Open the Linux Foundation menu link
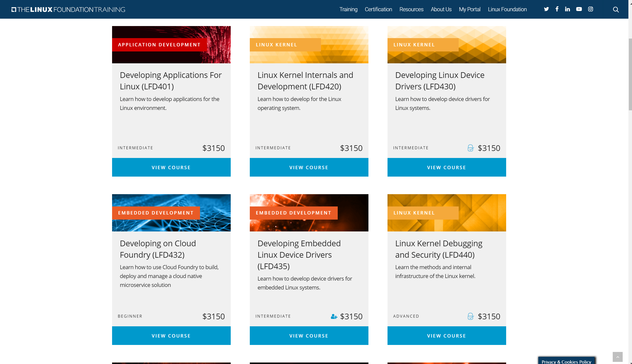 507,9
